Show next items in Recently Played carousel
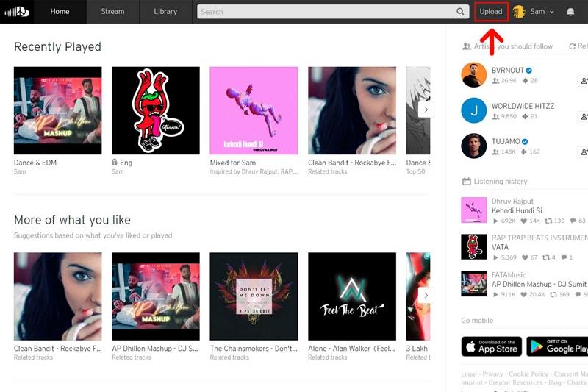Screen dimensions: 588x392 pyautogui.click(x=426, y=110)
